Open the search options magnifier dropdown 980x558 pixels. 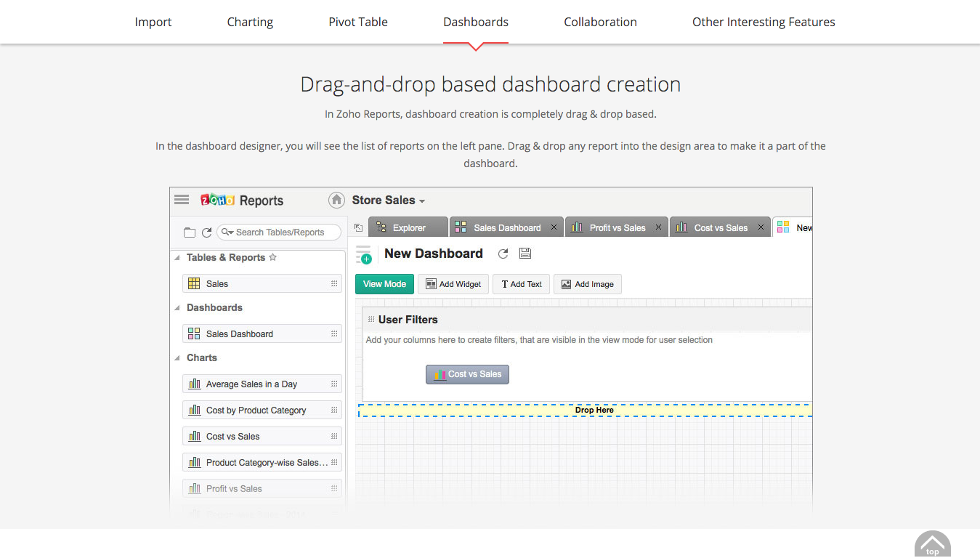click(x=227, y=232)
